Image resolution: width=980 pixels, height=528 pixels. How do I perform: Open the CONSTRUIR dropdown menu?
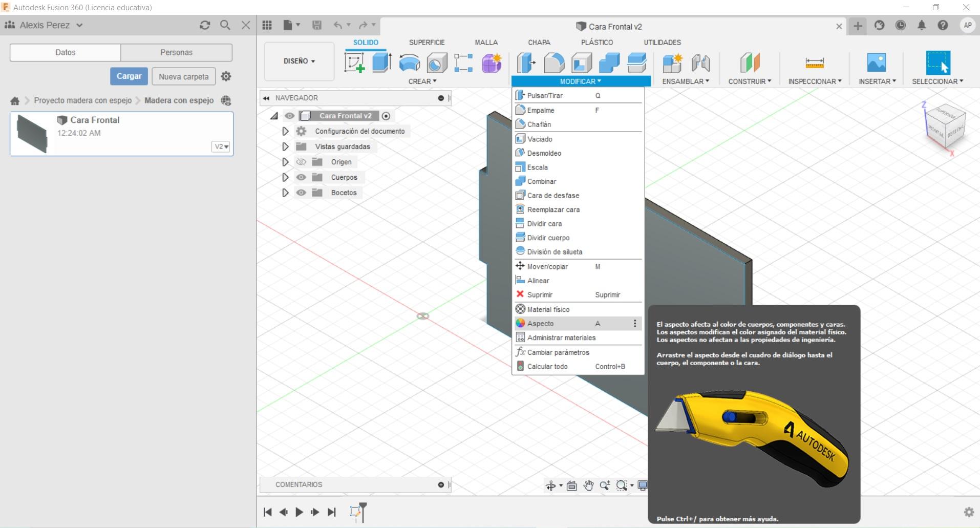[x=750, y=81]
